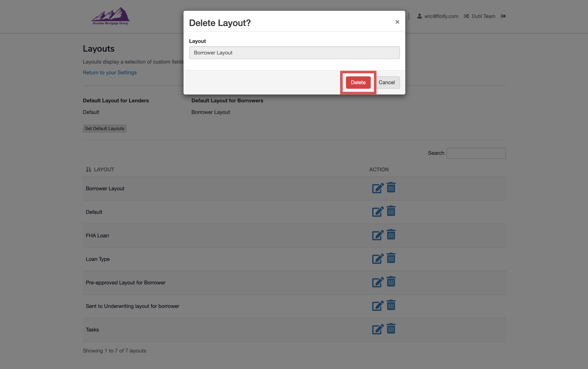Click Default Layout for Borrowers label
The image size is (588, 369).
pos(227,101)
